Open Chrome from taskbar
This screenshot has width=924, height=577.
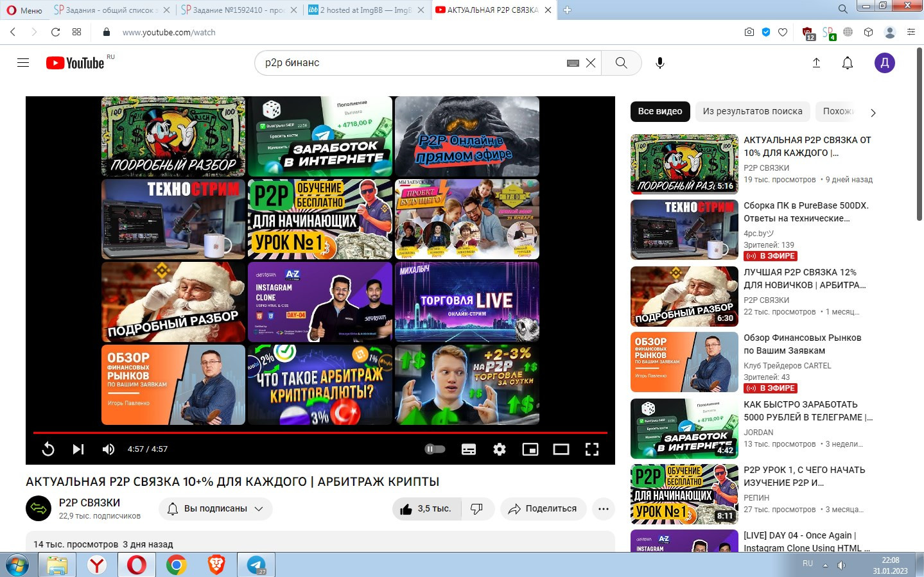177,565
